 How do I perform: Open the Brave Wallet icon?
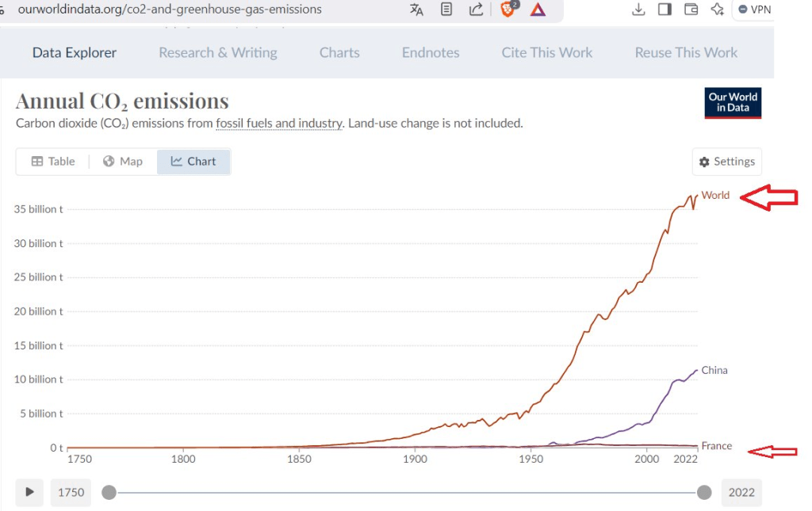coord(691,10)
